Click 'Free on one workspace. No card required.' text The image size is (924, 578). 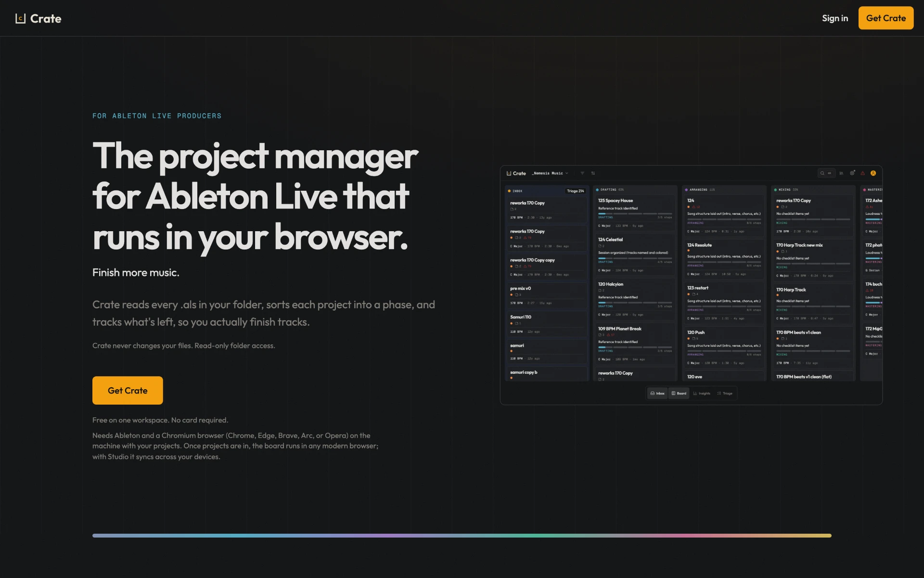pyautogui.click(x=160, y=420)
